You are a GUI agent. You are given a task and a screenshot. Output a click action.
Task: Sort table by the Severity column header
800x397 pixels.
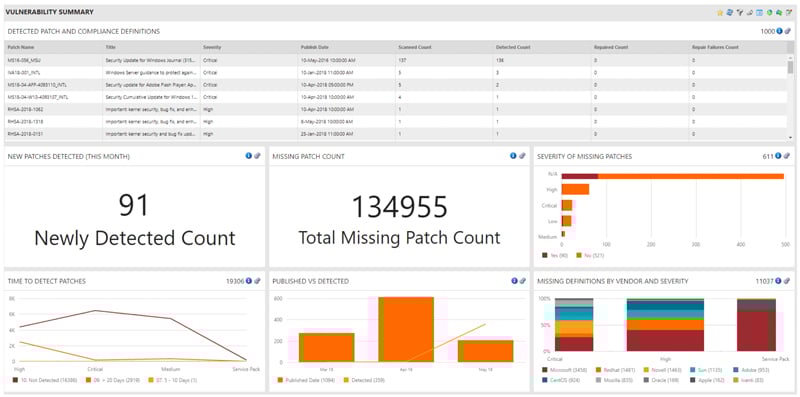pyautogui.click(x=212, y=47)
